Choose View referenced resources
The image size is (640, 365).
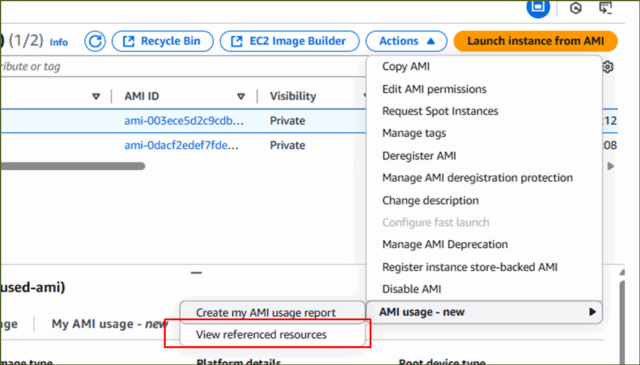[x=261, y=335]
